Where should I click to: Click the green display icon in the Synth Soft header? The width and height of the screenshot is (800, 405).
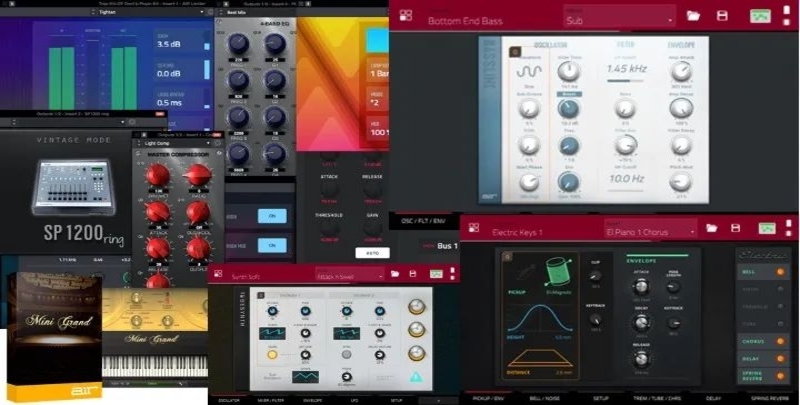(436, 274)
